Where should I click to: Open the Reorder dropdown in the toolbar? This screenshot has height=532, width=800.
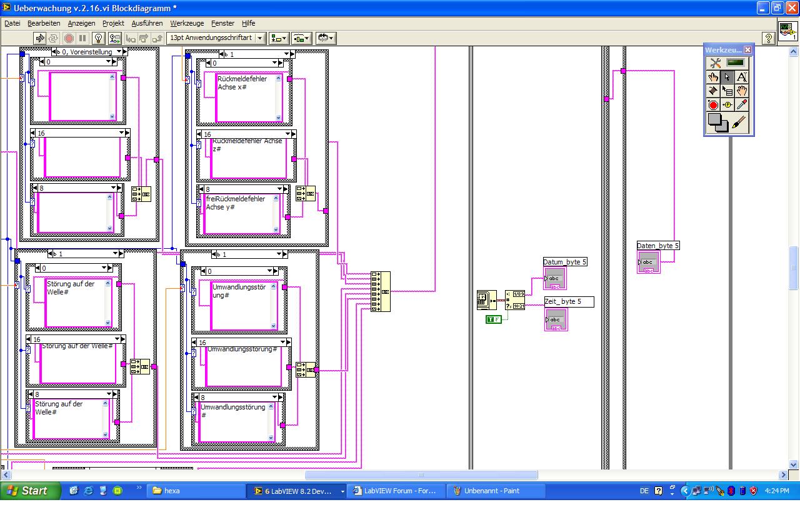(326, 38)
